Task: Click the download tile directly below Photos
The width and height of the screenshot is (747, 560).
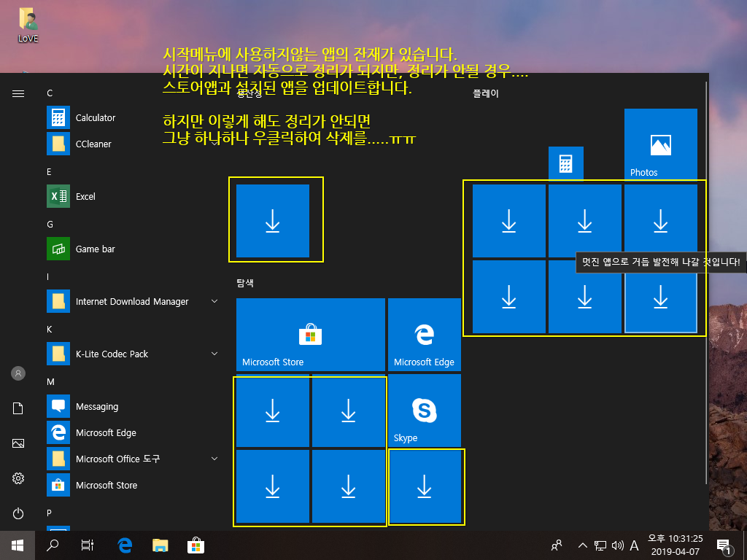Action: [661, 221]
